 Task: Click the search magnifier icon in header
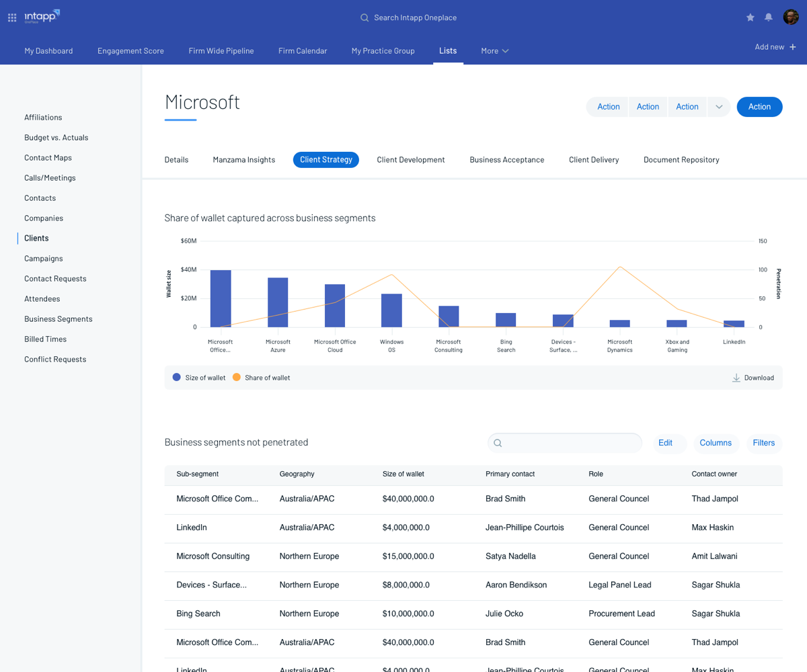tap(364, 17)
